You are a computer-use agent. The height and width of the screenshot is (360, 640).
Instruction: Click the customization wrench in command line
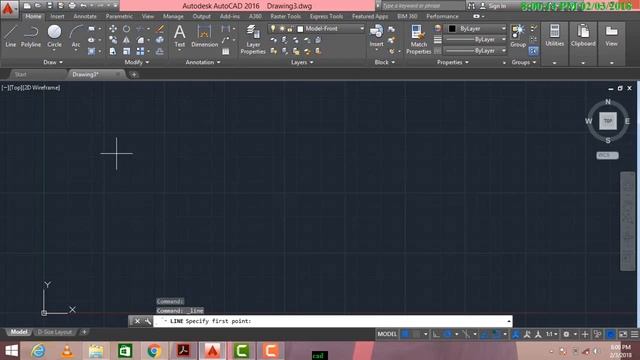(147, 321)
